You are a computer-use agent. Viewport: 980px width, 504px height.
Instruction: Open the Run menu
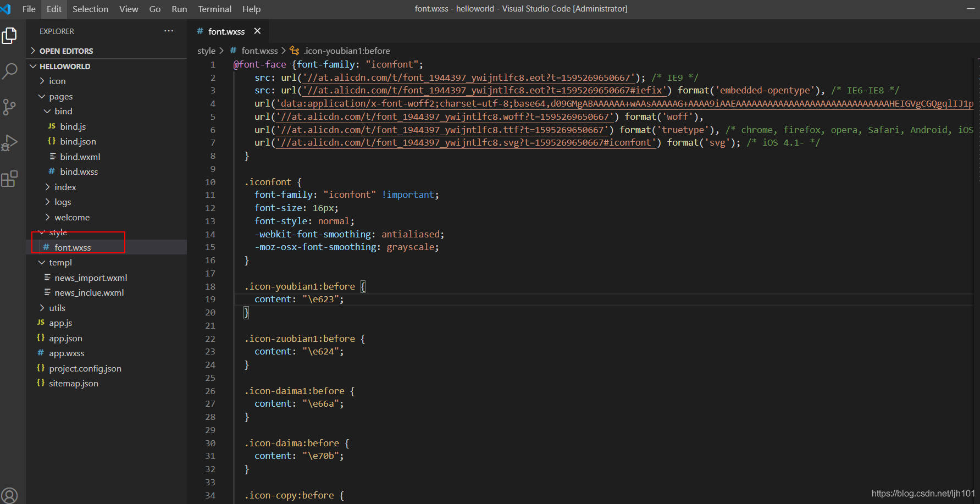[179, 9]
